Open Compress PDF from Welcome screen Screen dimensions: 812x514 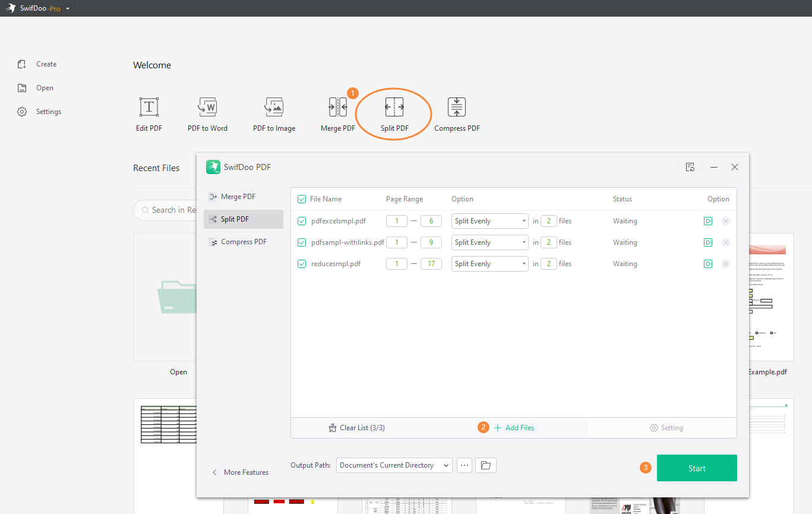(457, 115)
